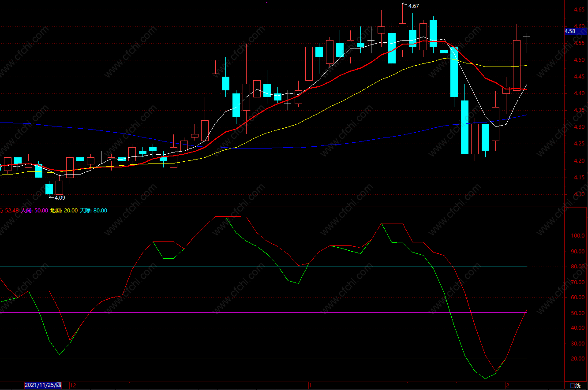Click the 100.0 indicator axis label

[578, 236]
